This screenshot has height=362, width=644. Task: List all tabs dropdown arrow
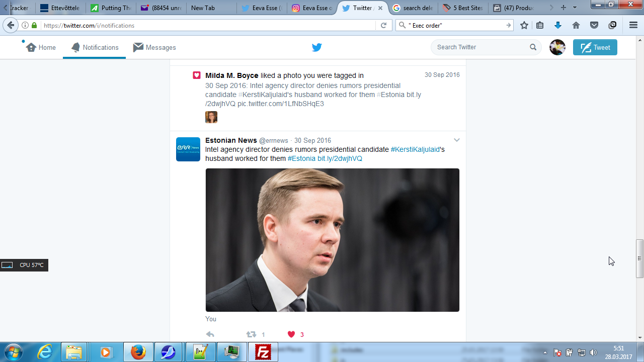tap(575, 8)
